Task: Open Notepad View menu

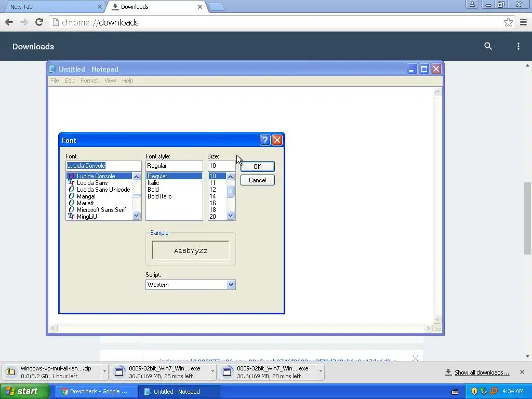Action: point(110,81)
